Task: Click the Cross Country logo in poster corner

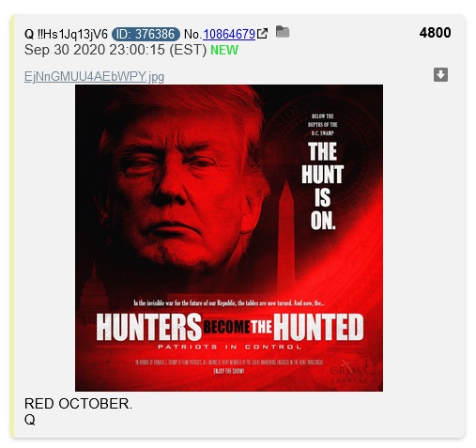Action: coord(348,373)
